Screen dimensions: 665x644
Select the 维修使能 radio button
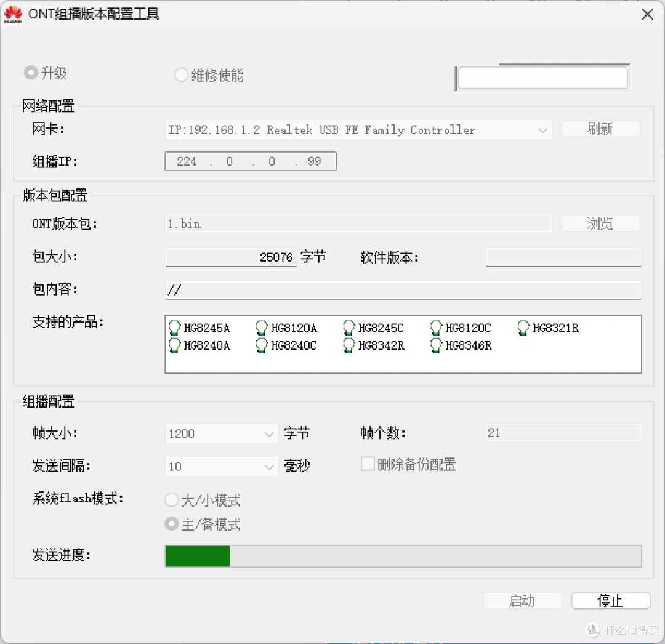[x=181, y=74]
